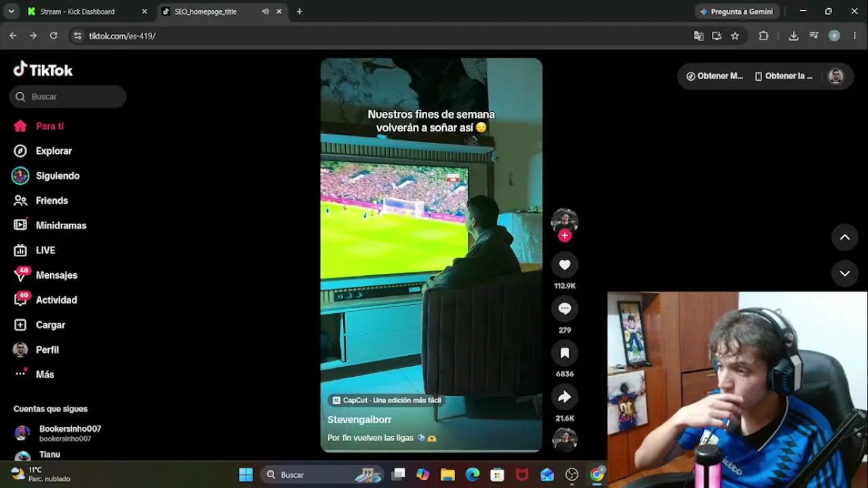The width and height of the screenshot is (868, 488).
Task: Click the CapCut 'Una edición más fácil' tag
Action: pos(387,401)
